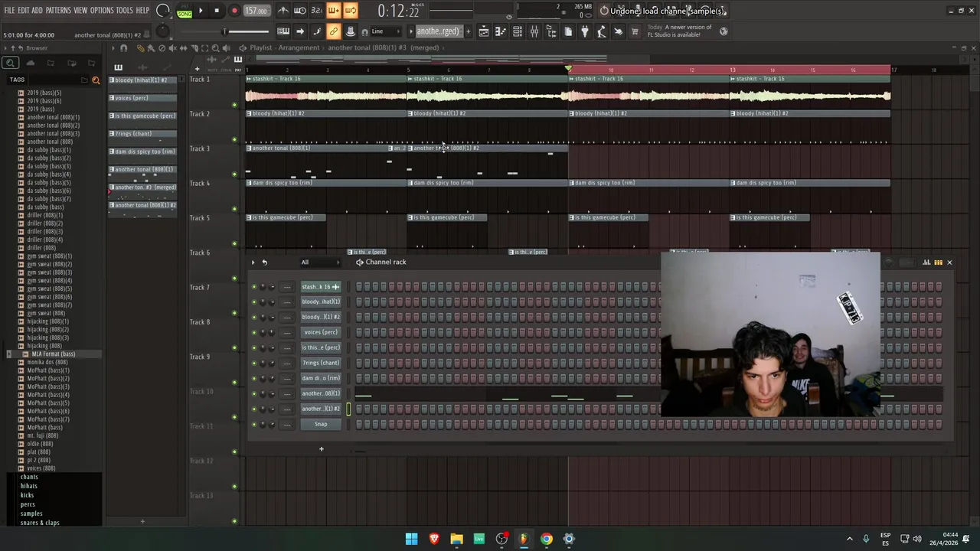This screenshot has height=551, width=980.
Task: Toggle the metronome icon
Action: click(283, 11)
